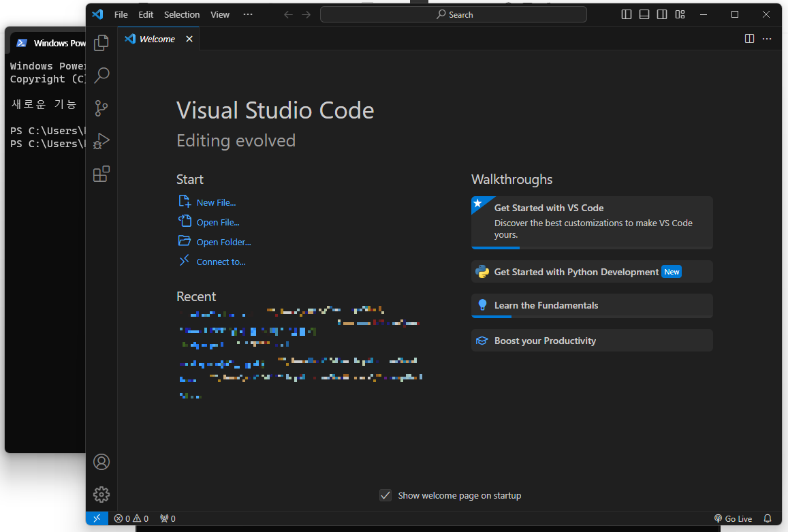This screenshot has width=788, height=532.
Task: Open the View menu
Action: [x=219, y=14]
